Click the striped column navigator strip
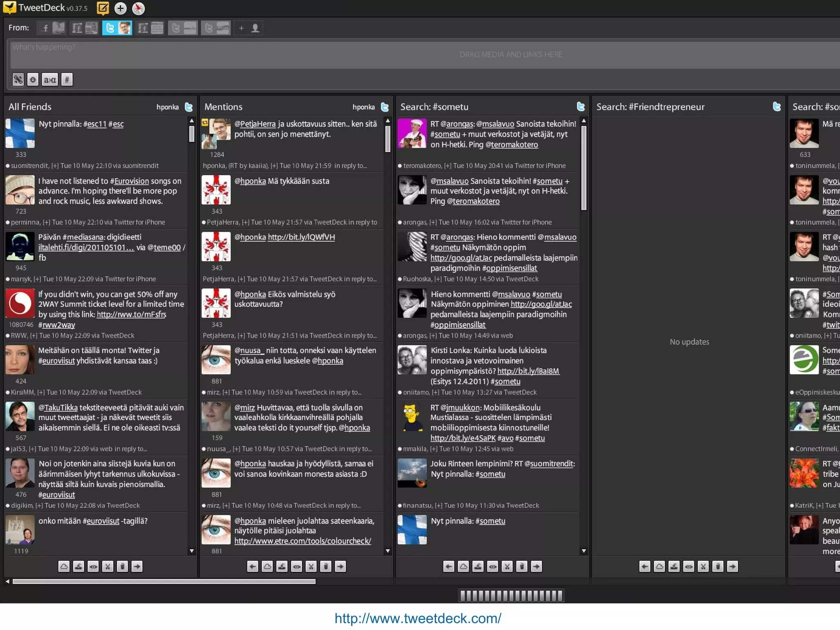840x630 pixels. pos(511,596)
